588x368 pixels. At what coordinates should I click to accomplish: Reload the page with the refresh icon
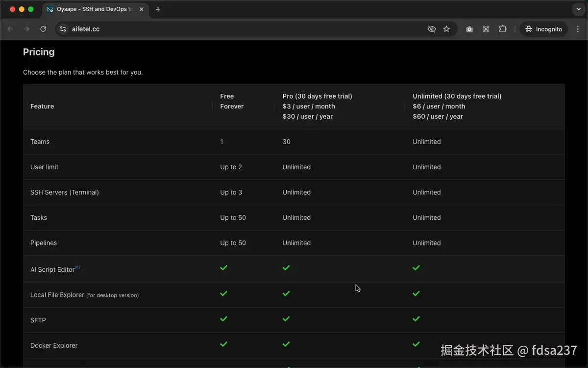43,29
